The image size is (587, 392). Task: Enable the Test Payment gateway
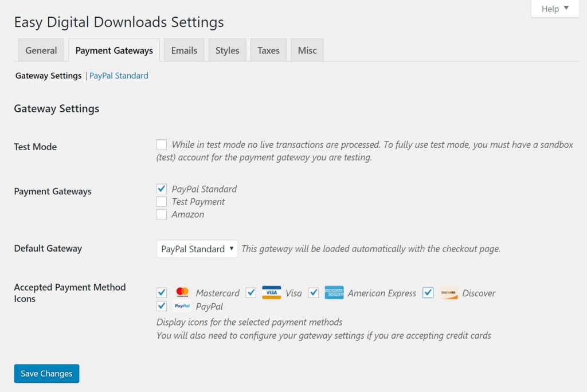[161, 201]
